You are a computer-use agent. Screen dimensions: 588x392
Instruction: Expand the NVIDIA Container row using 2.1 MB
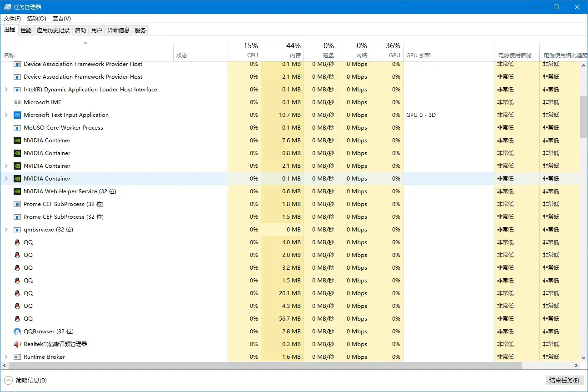[x=6, y=166]
